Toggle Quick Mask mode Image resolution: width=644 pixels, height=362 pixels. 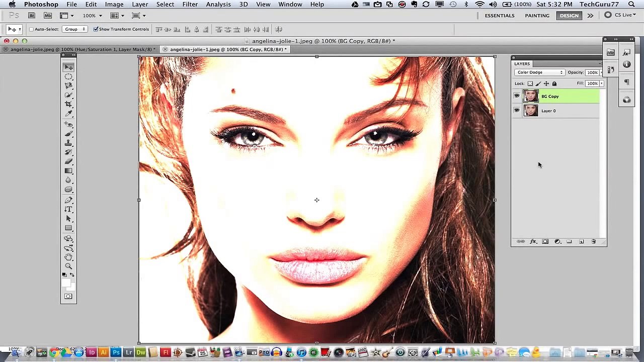tap(68, 297)
